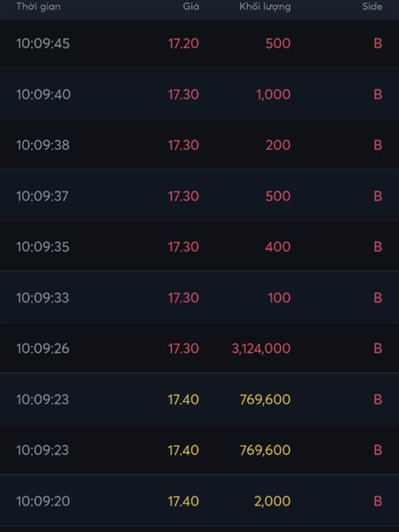The image size is (399, 532).
Task: Tap the 200 volume entry
Action: coord(278,145)
